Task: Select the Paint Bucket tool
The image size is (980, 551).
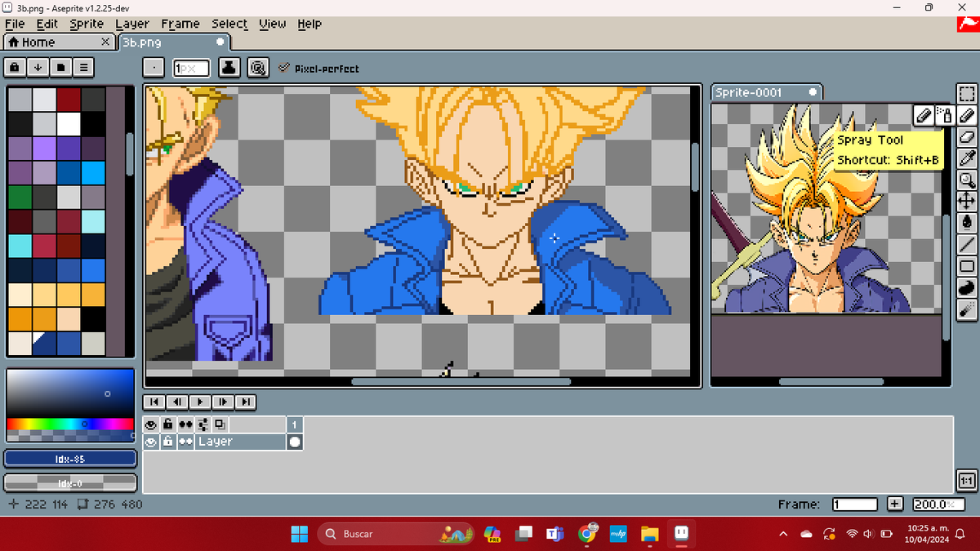Action: click(967, 222)
